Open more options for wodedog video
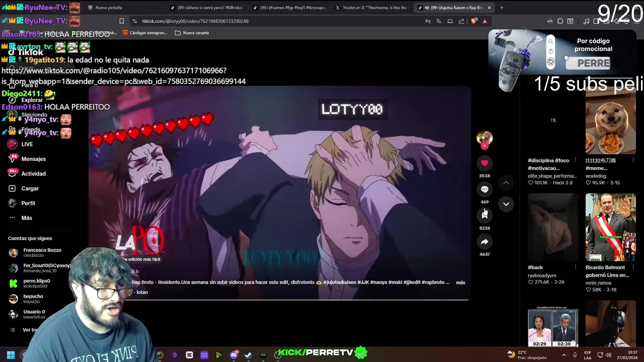Screen dimensions: 644x362 click(633, 160)
